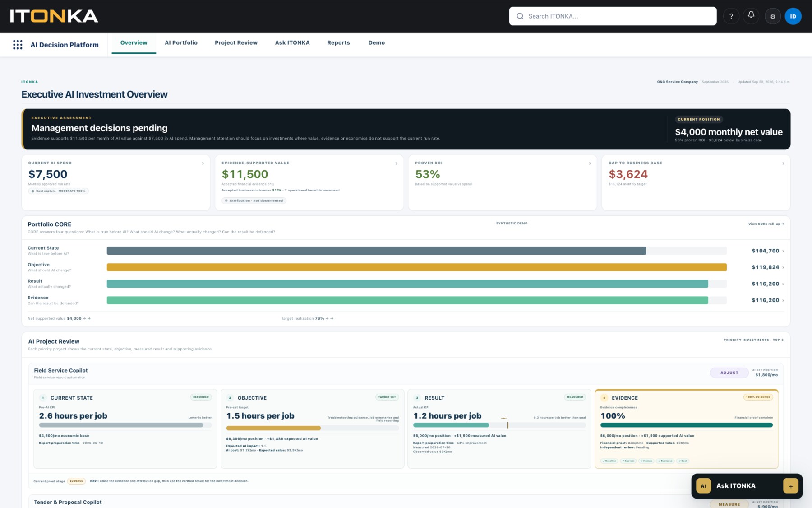Image resolution: width=812 pixels, height=508 pixels.
Task: Click the EVIDENCE pill next to Current proof stage
Action: (x=76, y=481)
